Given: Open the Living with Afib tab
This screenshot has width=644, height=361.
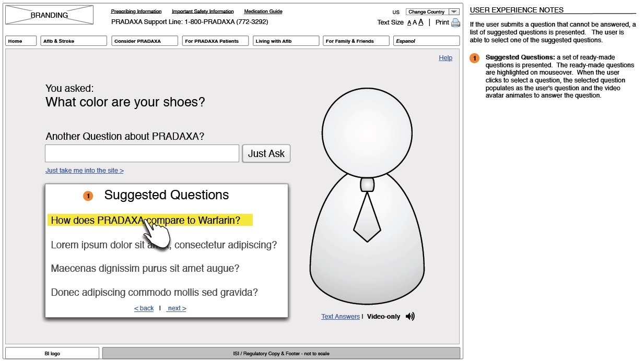Looking at the screenshot, I should 286,41.
